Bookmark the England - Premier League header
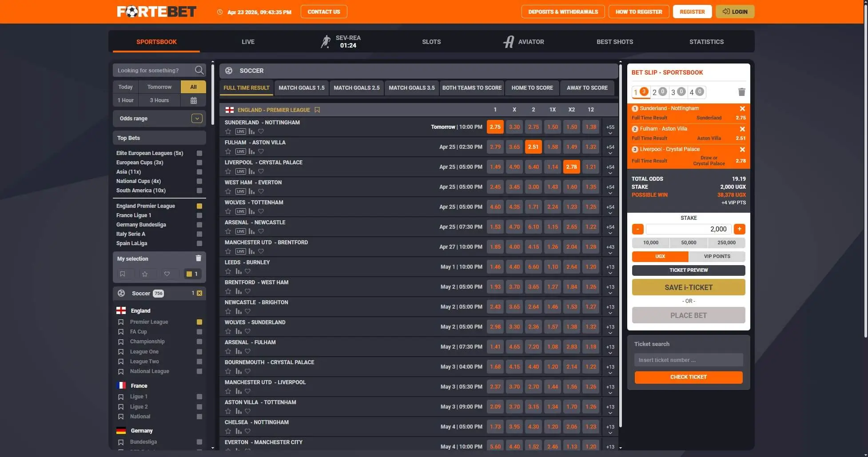 317,110
